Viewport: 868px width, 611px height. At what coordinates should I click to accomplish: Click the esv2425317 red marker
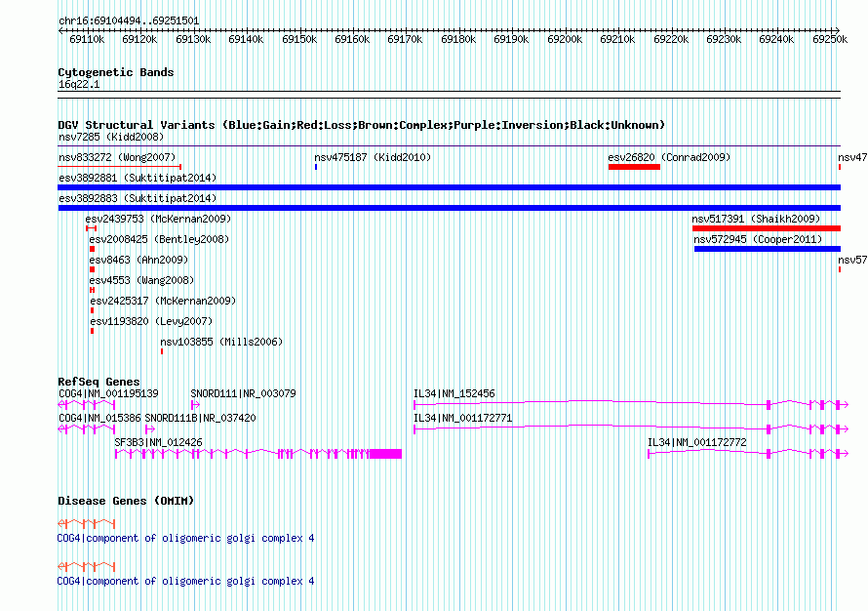coord(92,310)
